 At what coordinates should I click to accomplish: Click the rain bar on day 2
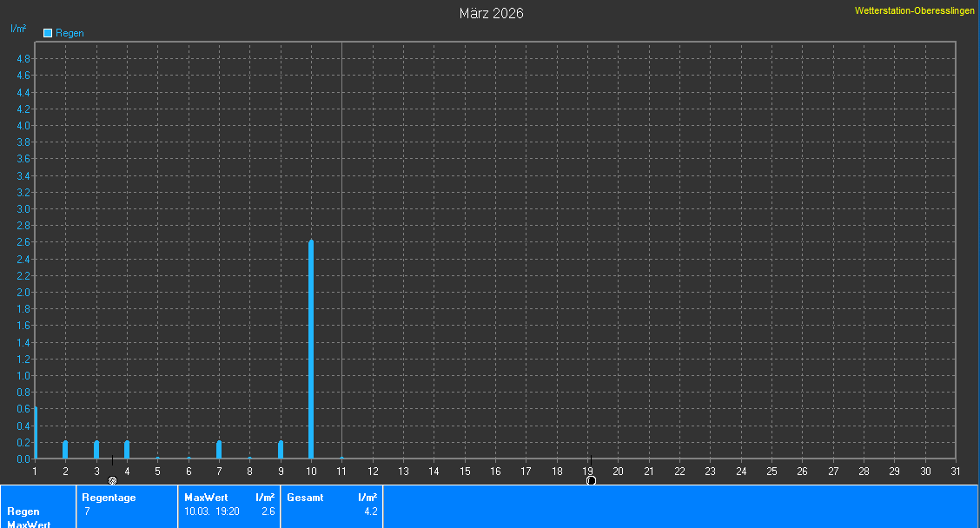65,450
